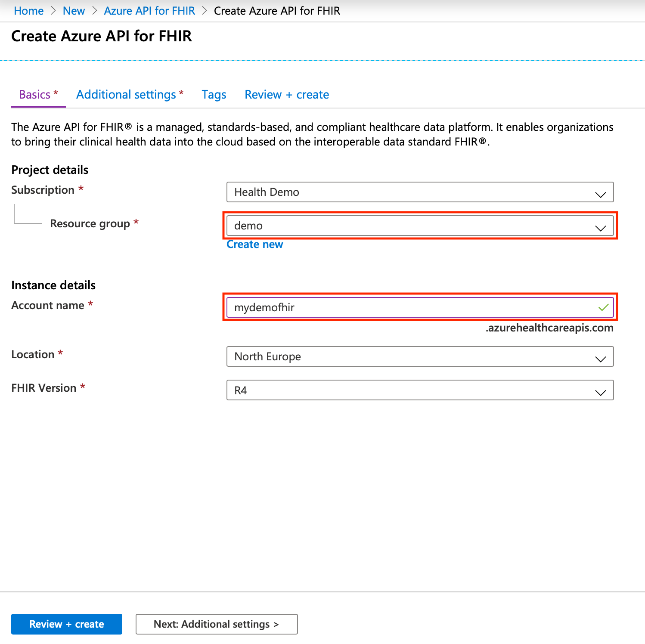Expand the FHIR Version dropdown
Image resolution: width=645 pixels, height=644 pixels.
click(420, 390)
